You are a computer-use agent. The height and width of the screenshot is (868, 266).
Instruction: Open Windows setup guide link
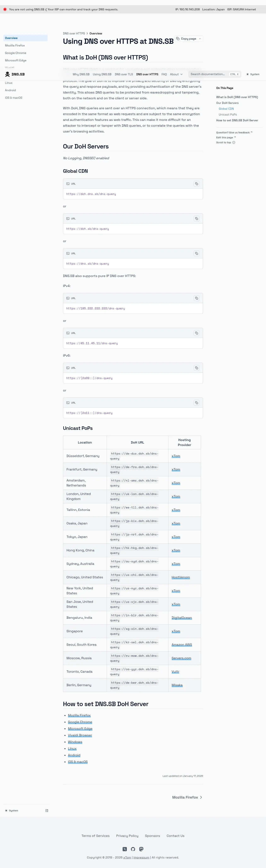pos(75,742)
